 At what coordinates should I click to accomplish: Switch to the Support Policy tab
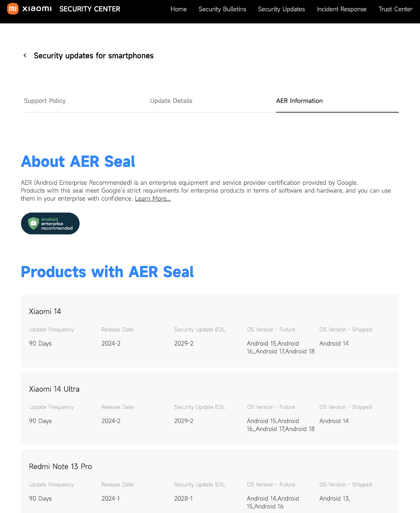click(x=45, y=101)
